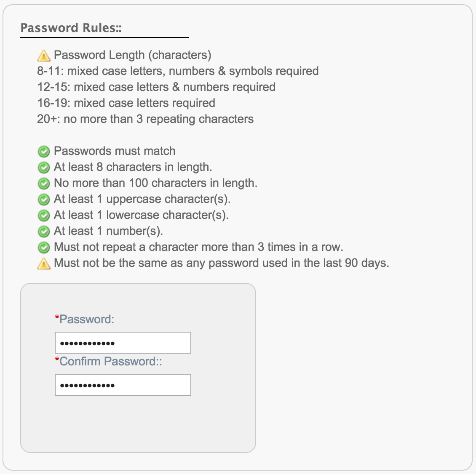This screenshot has height=474, width=476.
Task: Click the 20+ repeating characters rule text
Action: [145, 119]
